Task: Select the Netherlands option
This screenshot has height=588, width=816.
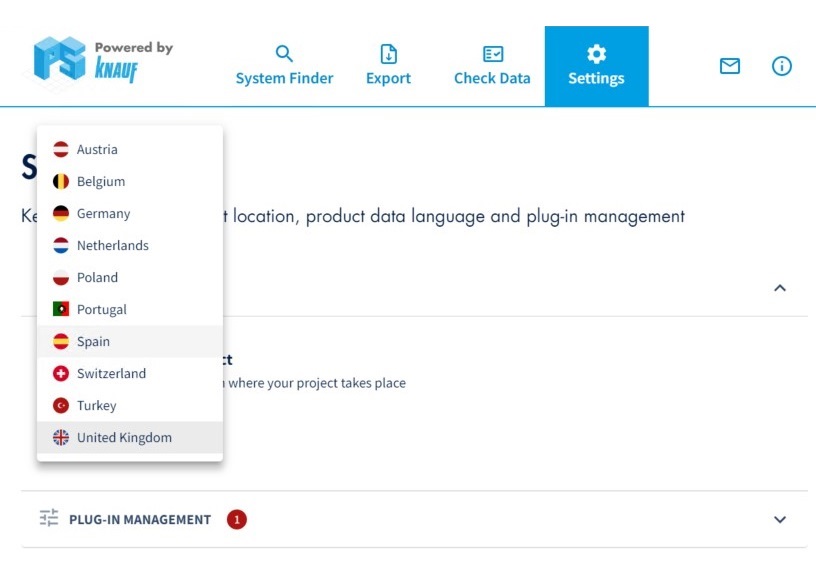Action: click(x=112, y=246)
